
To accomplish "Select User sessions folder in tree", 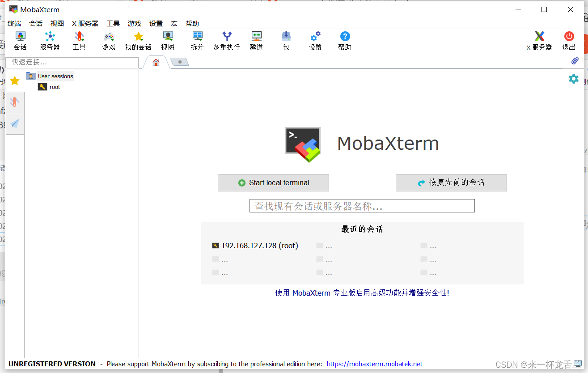I will [x=50, y=76].
